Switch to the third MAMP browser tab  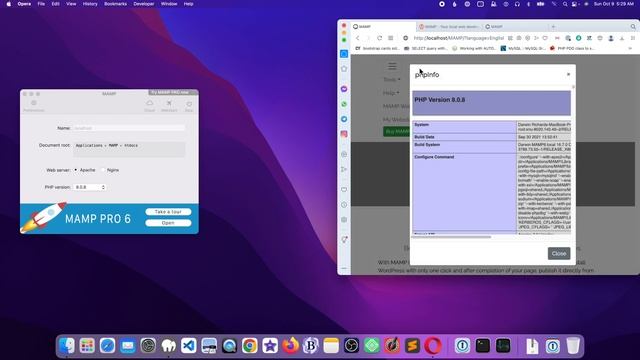click(514, 27)
